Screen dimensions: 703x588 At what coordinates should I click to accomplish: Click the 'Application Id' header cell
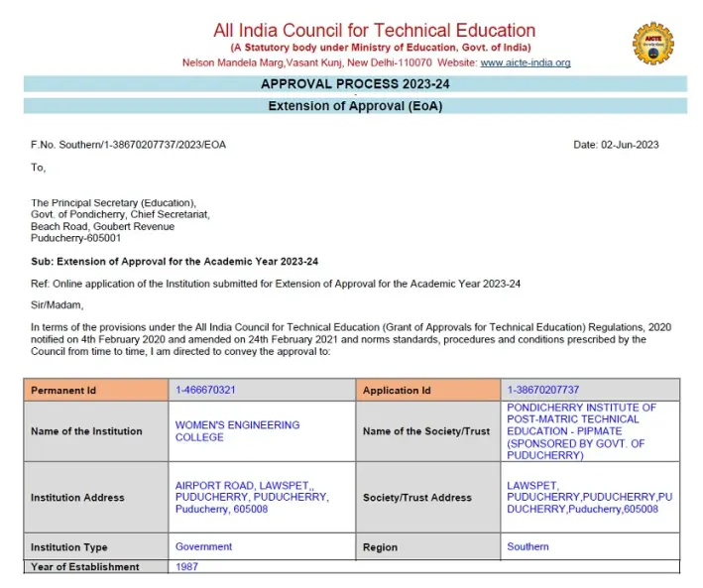click(428, 390)
